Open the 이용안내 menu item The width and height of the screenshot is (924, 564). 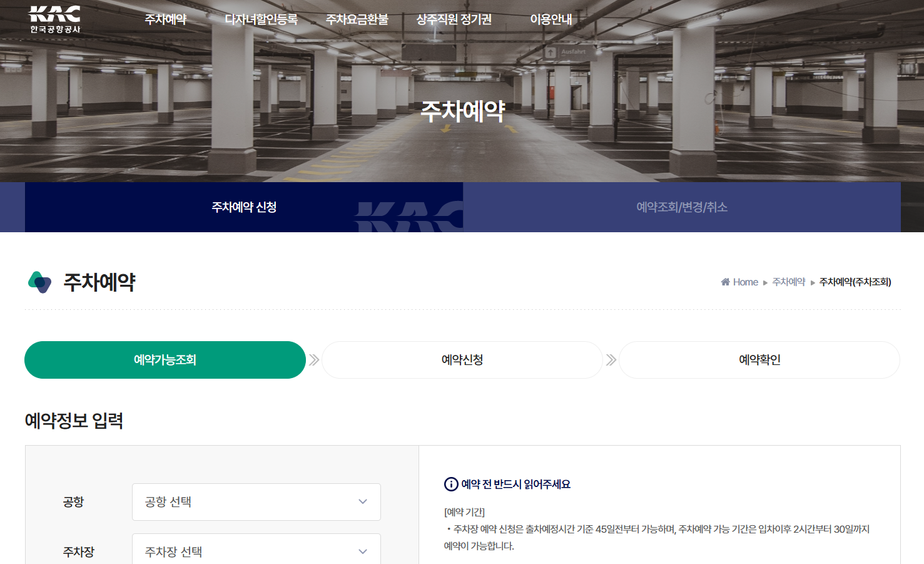tap(551, 19)
